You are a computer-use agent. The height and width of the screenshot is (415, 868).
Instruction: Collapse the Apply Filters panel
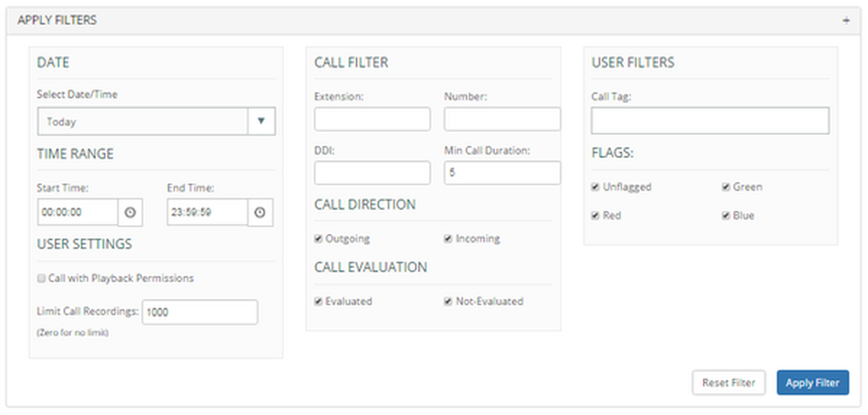click(x=846, y=20)
